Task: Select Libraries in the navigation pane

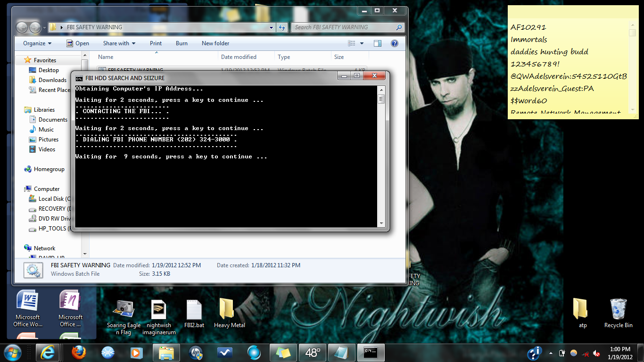Action: tap(44, 110)
